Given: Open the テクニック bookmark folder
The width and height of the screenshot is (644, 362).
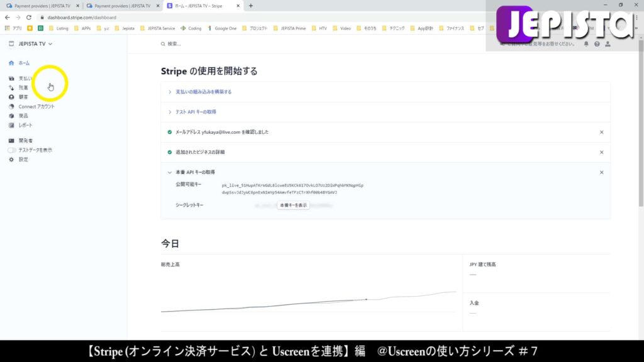Looking at the screenshot, I should point(393,28).
